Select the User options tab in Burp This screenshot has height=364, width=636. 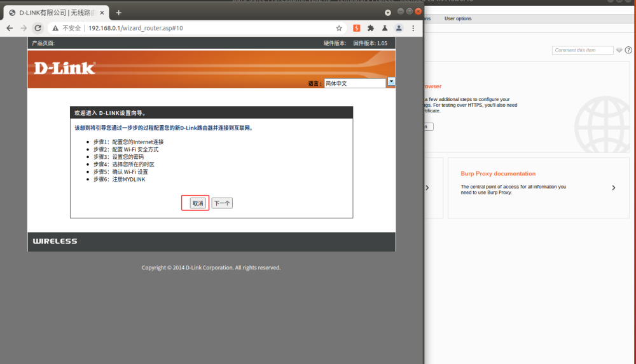[x=458, y=18]
